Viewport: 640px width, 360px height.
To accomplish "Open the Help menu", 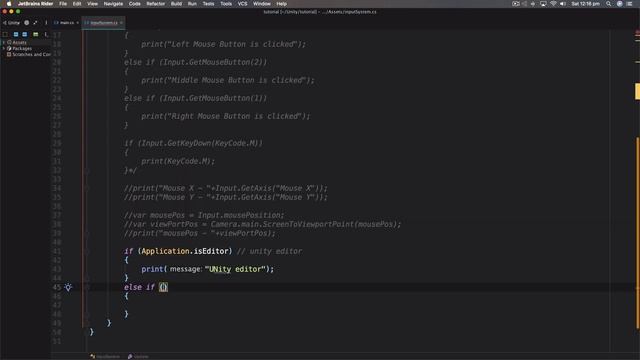I will point(282,4).
